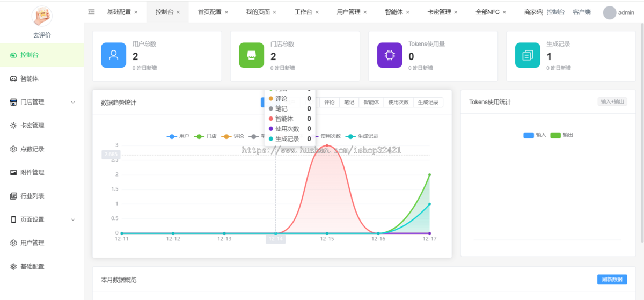
Task: Click the green data point at 12-17
Action: click(x=429, y=174)
